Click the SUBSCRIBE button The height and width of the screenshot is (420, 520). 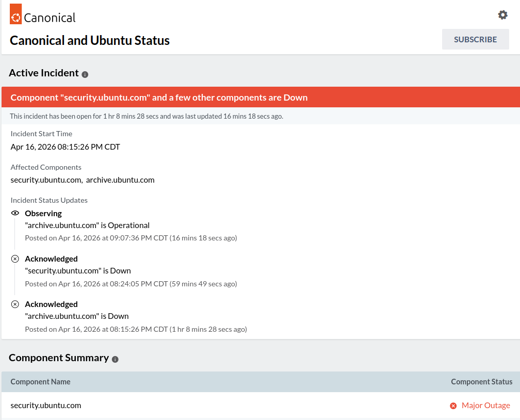(x=475, y=39)
